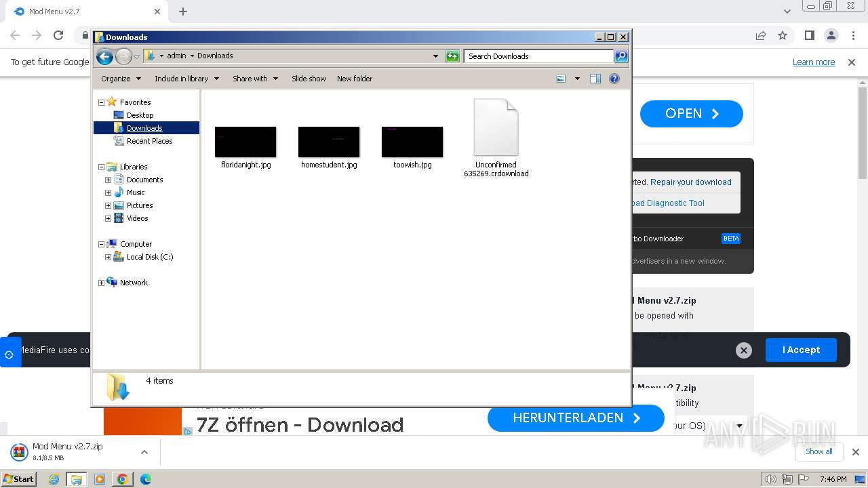Click the Windows Start button
Viewport: 868px width, 488px height.
click(x=18, y=479)
